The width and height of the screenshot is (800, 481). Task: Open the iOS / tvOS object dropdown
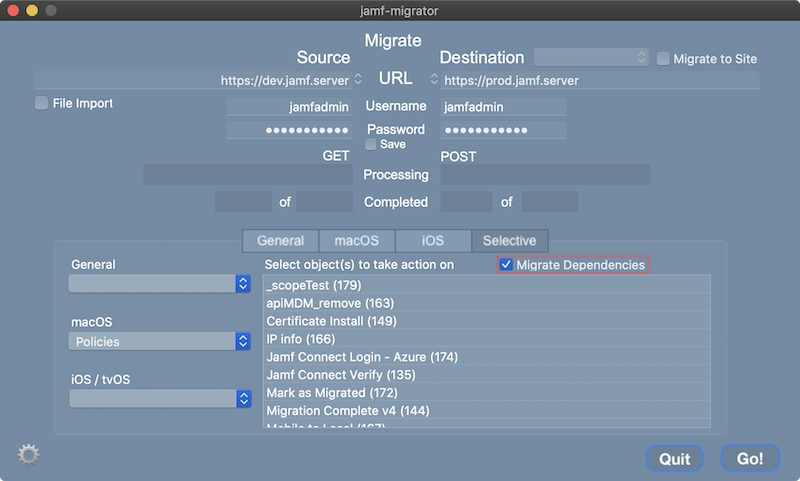point(160,398)
